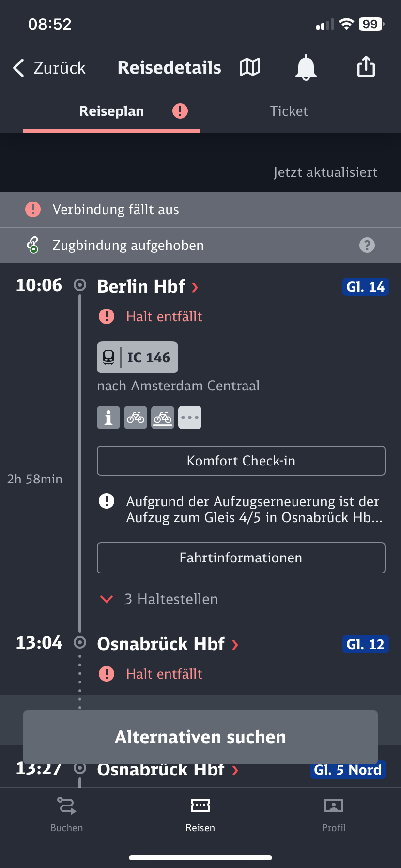Screen dimensions: 401x868
Task: Tap the share icon
Action: (366, 67)
